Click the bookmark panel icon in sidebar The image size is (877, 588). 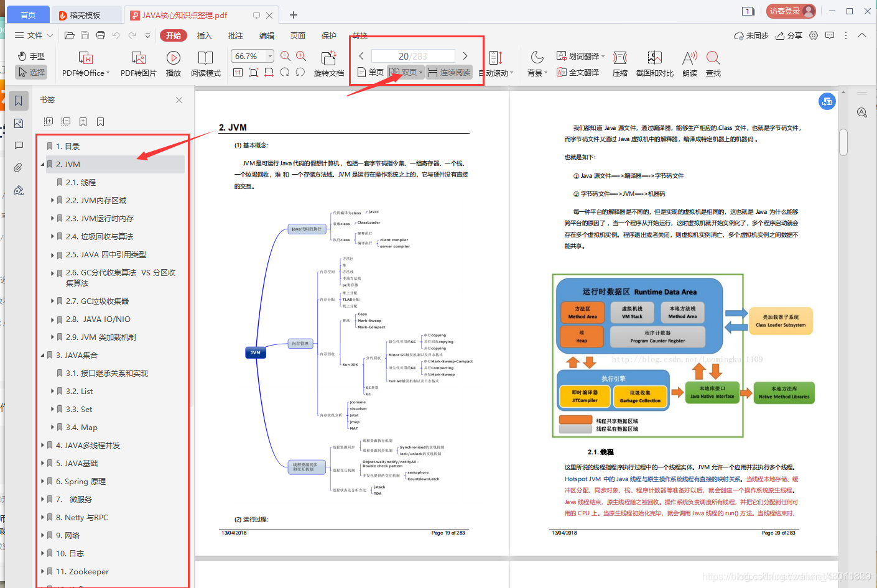[19, 101]
